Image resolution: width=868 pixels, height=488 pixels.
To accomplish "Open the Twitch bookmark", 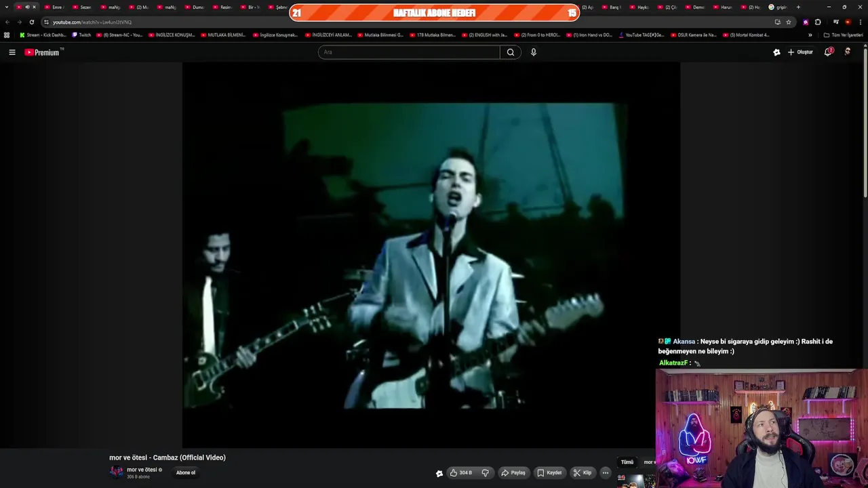I will pyautogui.click(x=81, y=35).
